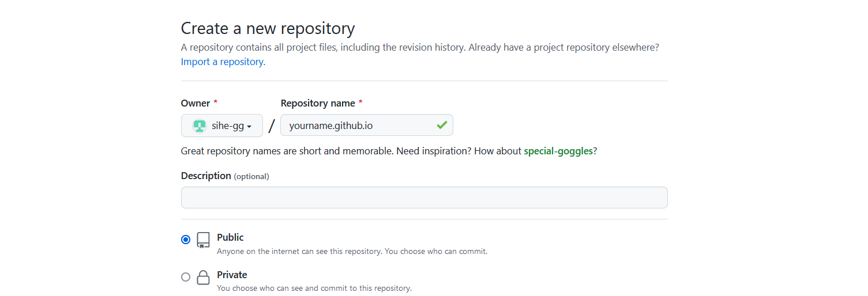The width and height of the screenshot is (868, 296).
Task: Click 'Great repository names are short and memorable' text
Action: (287, 151)
